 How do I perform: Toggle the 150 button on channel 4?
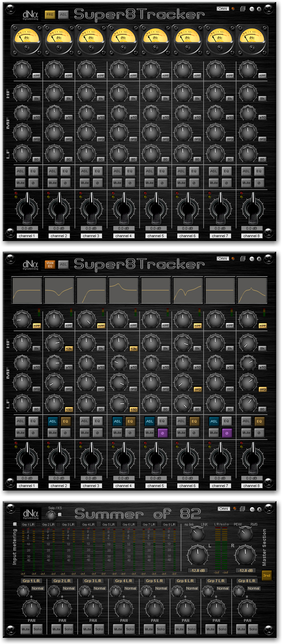click(x=133, y=410)
